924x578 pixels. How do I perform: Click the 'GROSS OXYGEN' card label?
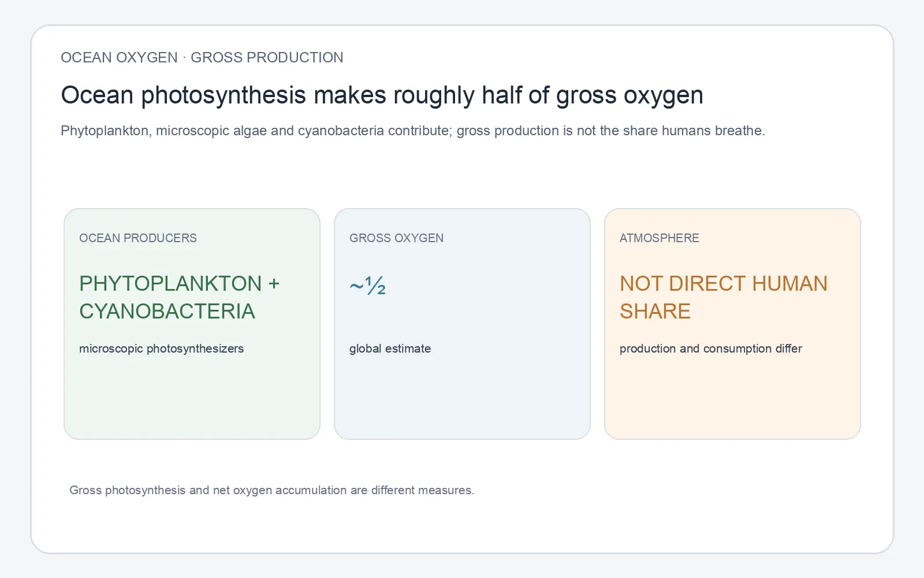click(x=397, y=238)
